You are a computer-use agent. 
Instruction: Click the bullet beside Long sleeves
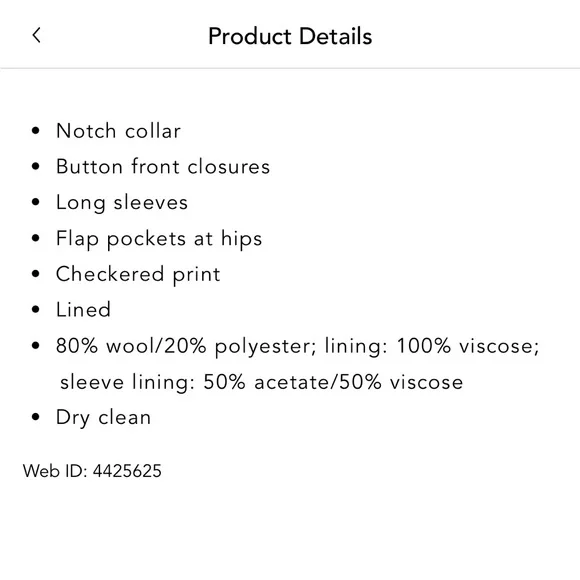click(36, 202)
